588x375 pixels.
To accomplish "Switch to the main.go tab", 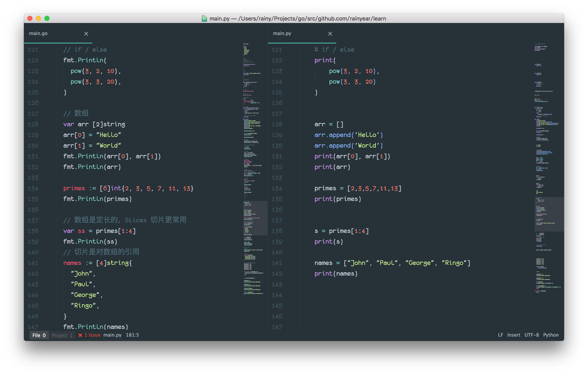I will pos(38,33).
